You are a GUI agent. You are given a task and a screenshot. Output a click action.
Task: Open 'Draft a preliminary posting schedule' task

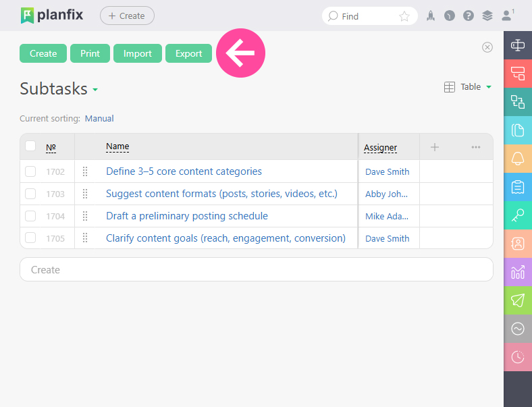pyautogui.click(x=187, y=216)
